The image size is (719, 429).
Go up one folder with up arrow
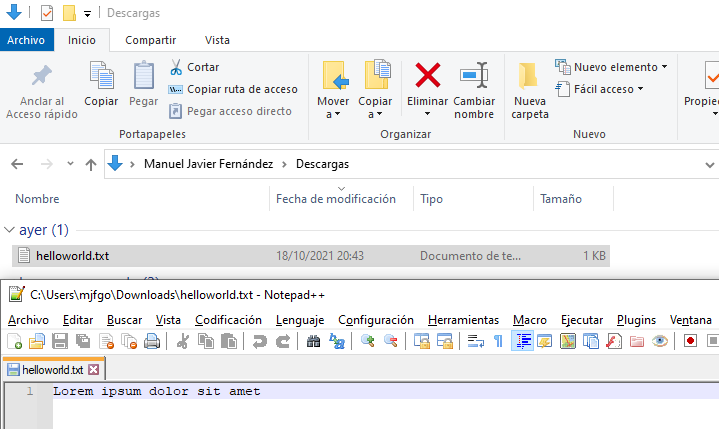pyautogui.click(x=91, y=164)
